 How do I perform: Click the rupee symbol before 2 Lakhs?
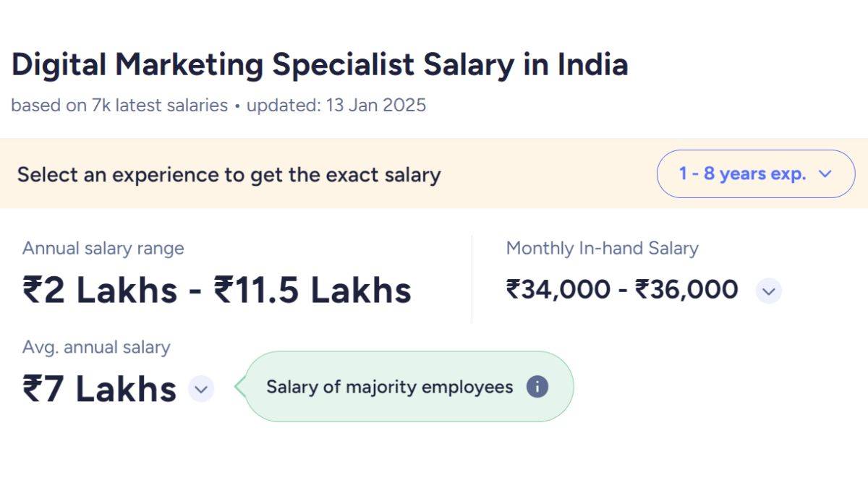point(32,289)
